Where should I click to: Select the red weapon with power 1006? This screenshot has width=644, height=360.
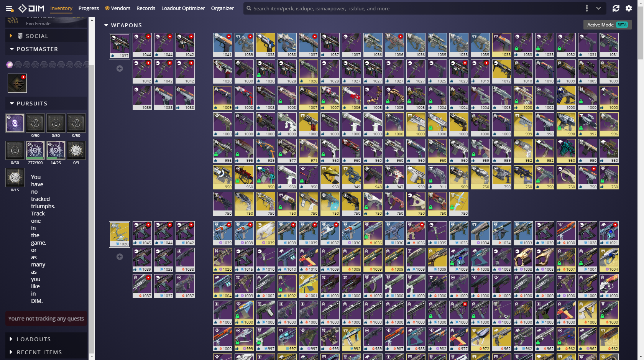(x=352, y=98)
